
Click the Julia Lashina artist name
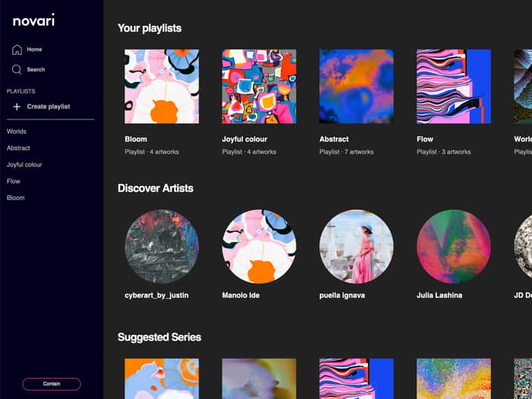pos(439,296)
